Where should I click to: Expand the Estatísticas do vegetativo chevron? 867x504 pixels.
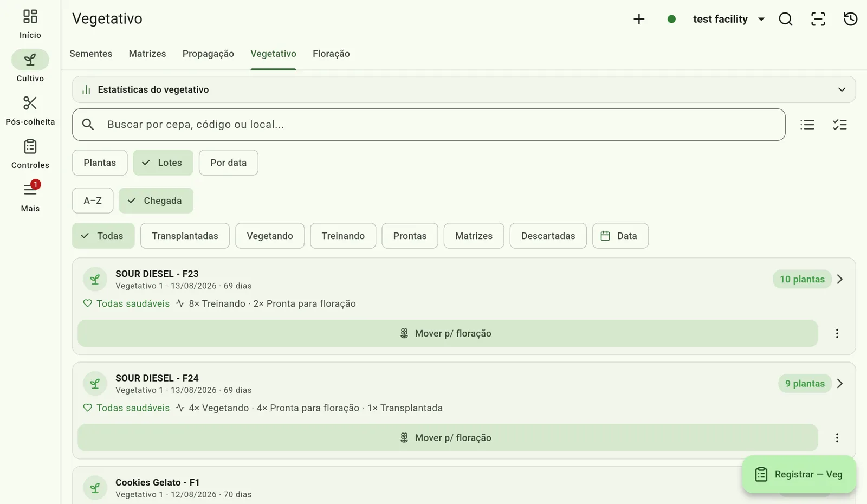842,89
